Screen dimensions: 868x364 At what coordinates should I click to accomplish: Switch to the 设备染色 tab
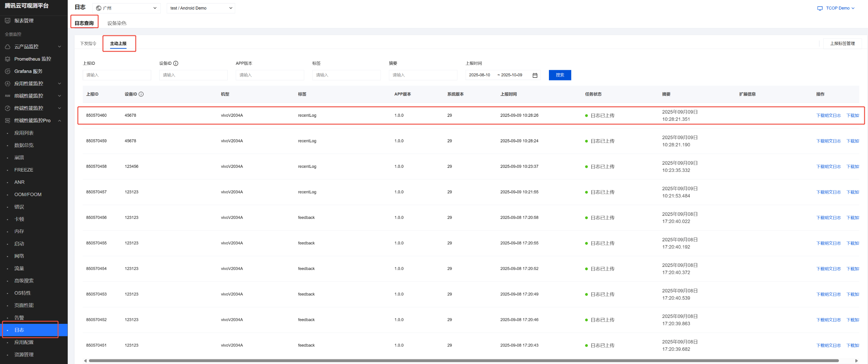pyautogui.click(x=117, y=23)
